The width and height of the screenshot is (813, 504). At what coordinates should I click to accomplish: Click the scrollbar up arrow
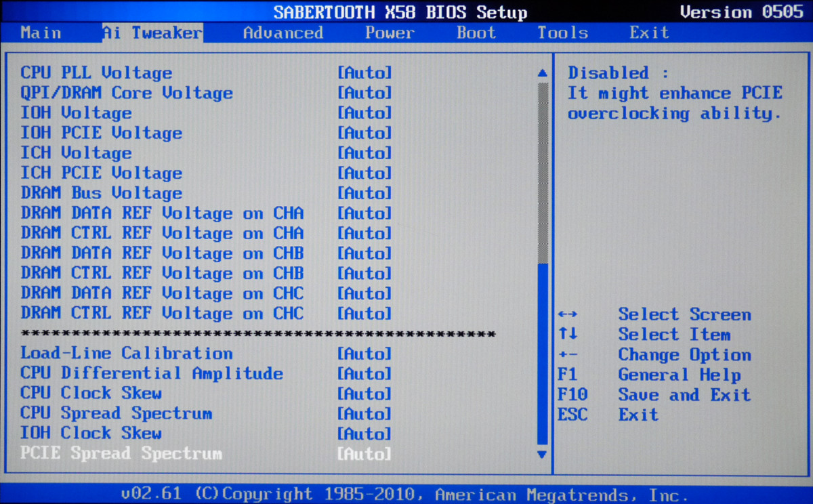pyautogui.click(x=541, y=72)
